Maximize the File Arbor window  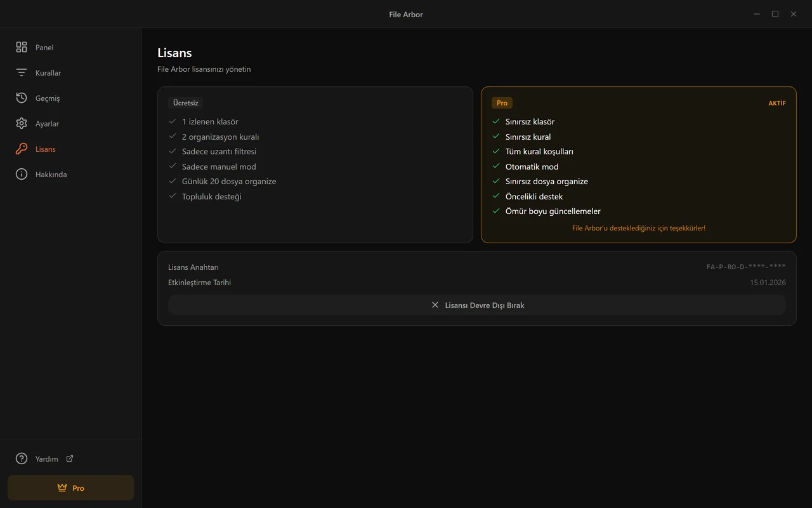(775, 14)
